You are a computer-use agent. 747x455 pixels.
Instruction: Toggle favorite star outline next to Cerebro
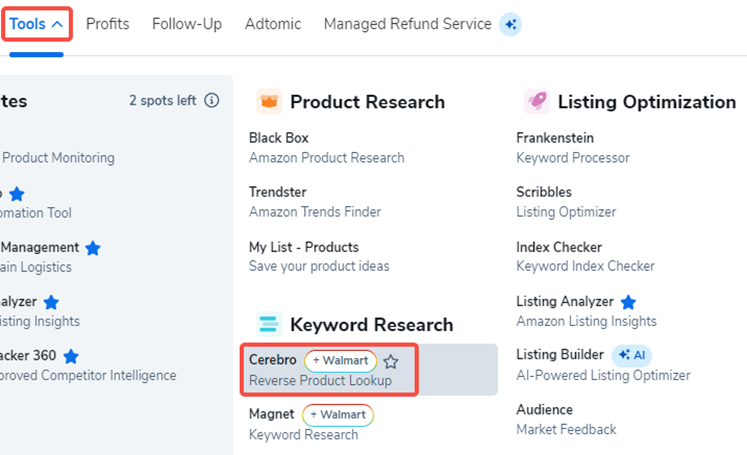[391, 362]
